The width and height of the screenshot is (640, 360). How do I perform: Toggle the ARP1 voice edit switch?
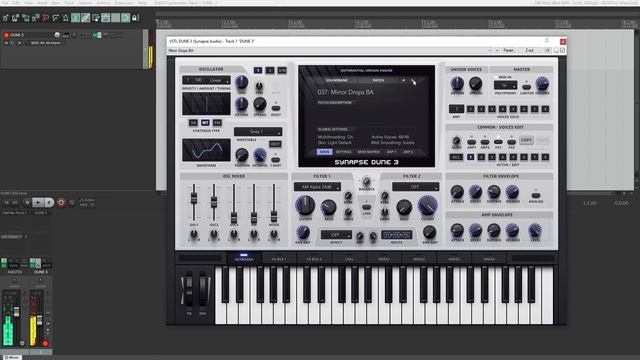pyautogui.click(x=471, y=142)
